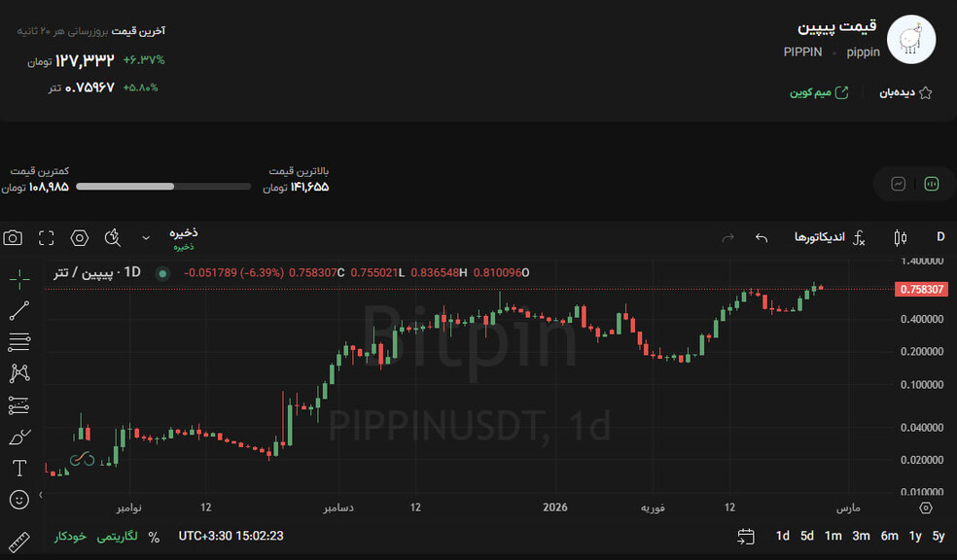This screenshot has height=560, width=957.
Task: Switch to candlestick chart view toggle
Action: (932, 184)
